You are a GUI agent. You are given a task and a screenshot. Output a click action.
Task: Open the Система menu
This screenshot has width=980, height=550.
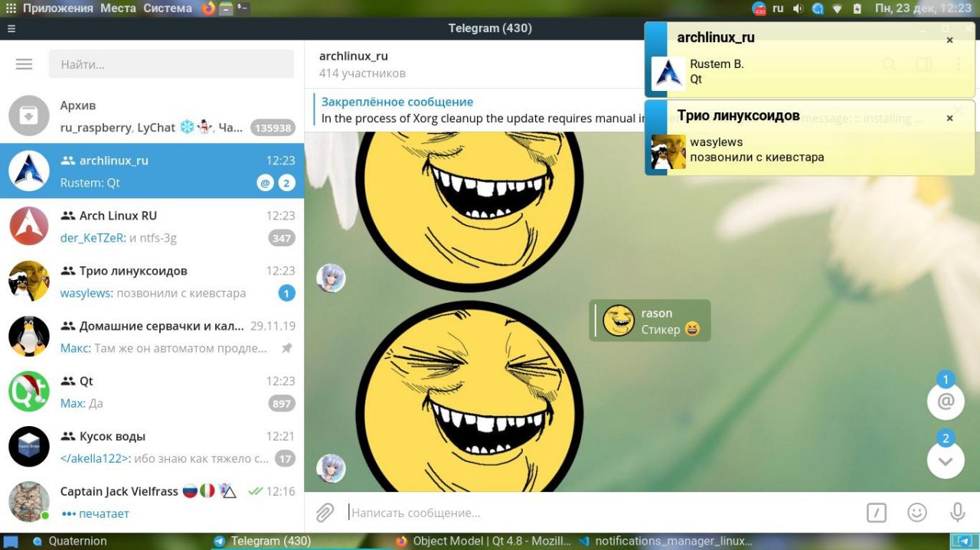click(168, 8)
